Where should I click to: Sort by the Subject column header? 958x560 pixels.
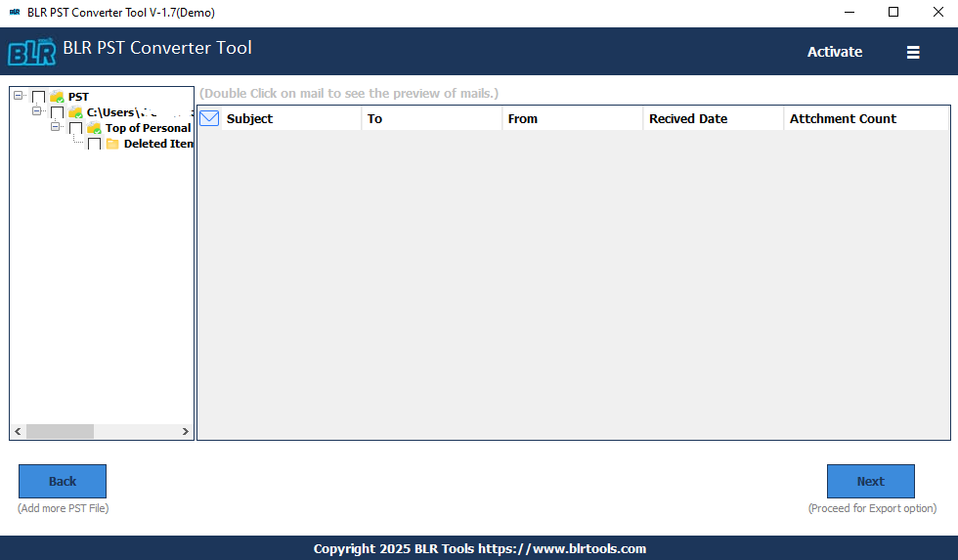point(290,118)
